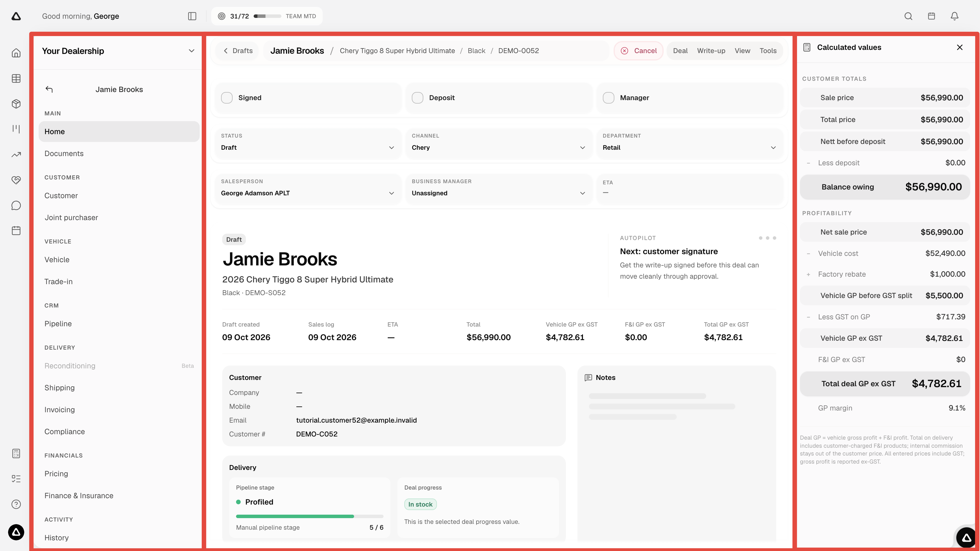Open History in the sidebar
The height and width of the screenshot is (551, 980).
[x=119, y=538]
